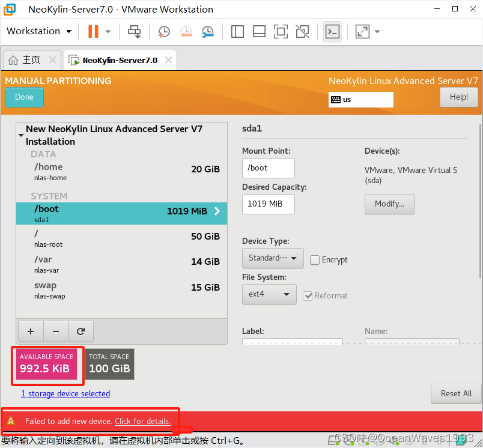Screen dimensions: 483x448
Task: Click the Done button
Action: coord(25,97)
